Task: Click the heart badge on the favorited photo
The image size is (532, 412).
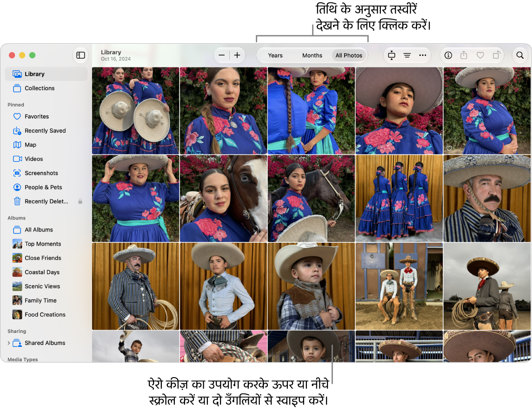Action: [449, 148]
